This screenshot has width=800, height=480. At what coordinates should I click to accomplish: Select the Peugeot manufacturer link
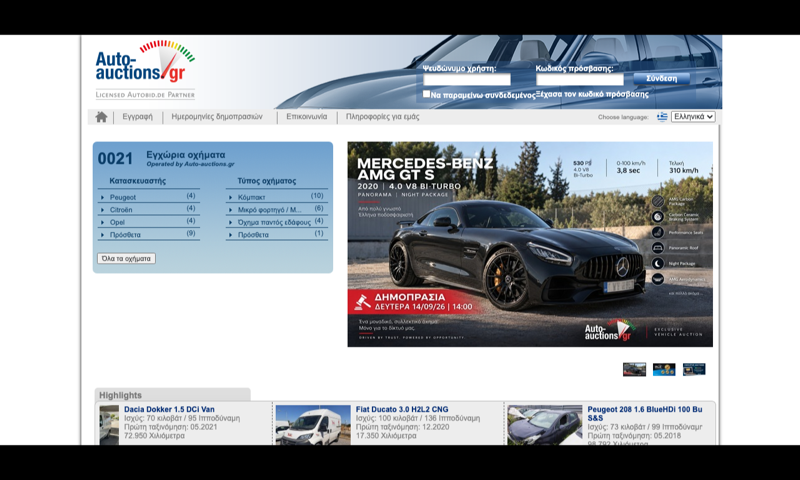[122, 197]
